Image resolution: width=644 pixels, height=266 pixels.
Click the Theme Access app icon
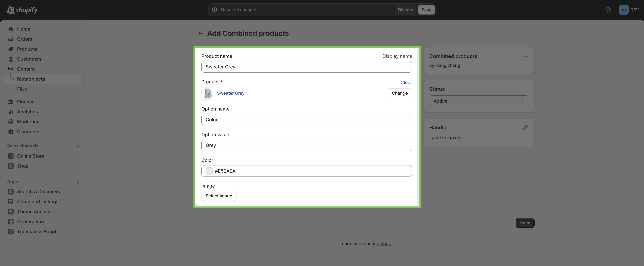tap(11, 212)
